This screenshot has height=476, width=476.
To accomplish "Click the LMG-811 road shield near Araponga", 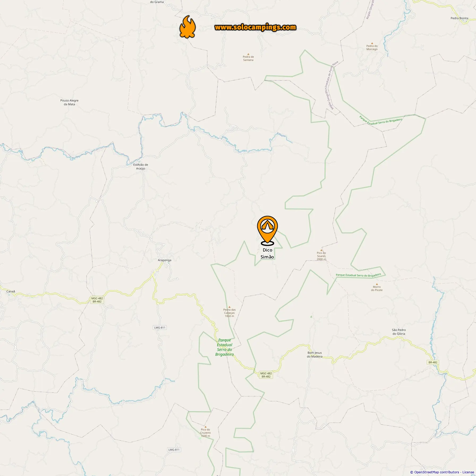I will (x=160, y=328).
